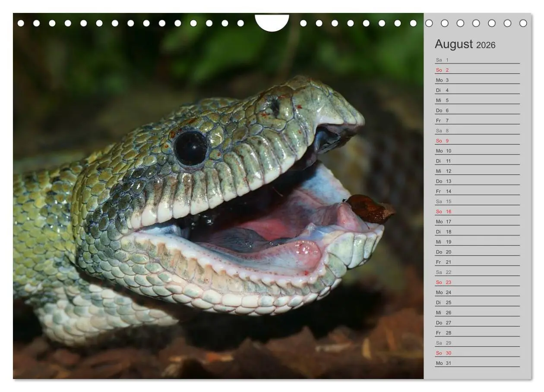Click the So 23 Sunday row
This screenshot has width=544, height=392.
[x=478, y=282]
